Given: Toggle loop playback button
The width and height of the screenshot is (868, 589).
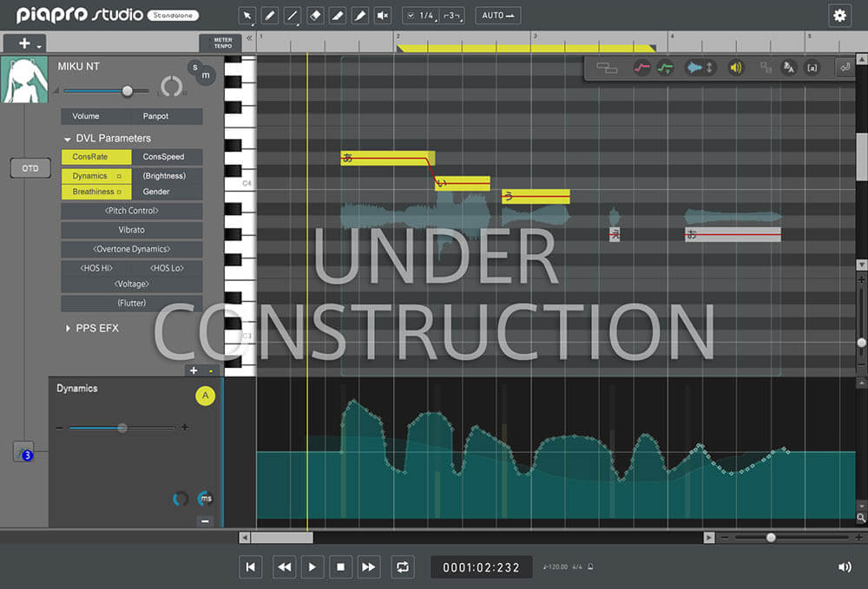Looking at the screenshot, I should 403,566.
